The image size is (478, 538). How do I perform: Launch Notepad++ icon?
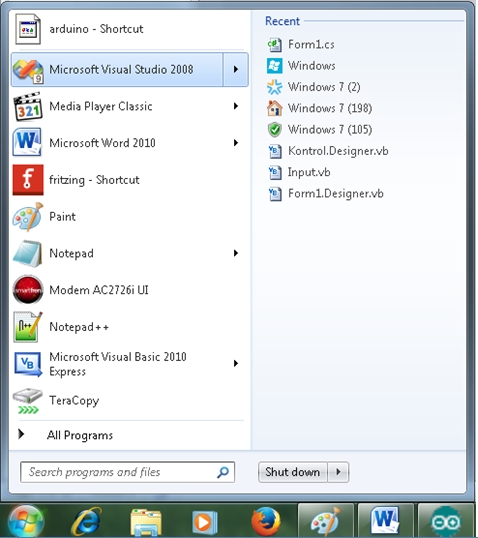click(28, 327)
